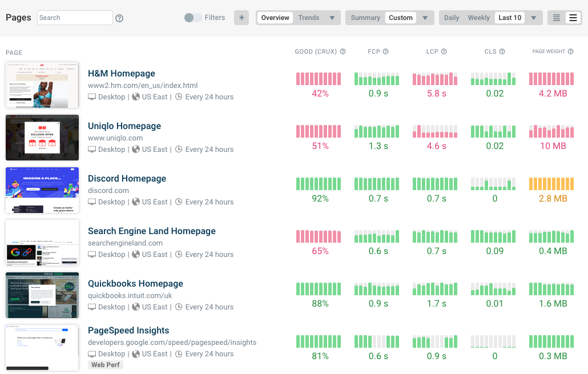Open the CLS column help icon
The image size is (588, 374).
(502, 51)
